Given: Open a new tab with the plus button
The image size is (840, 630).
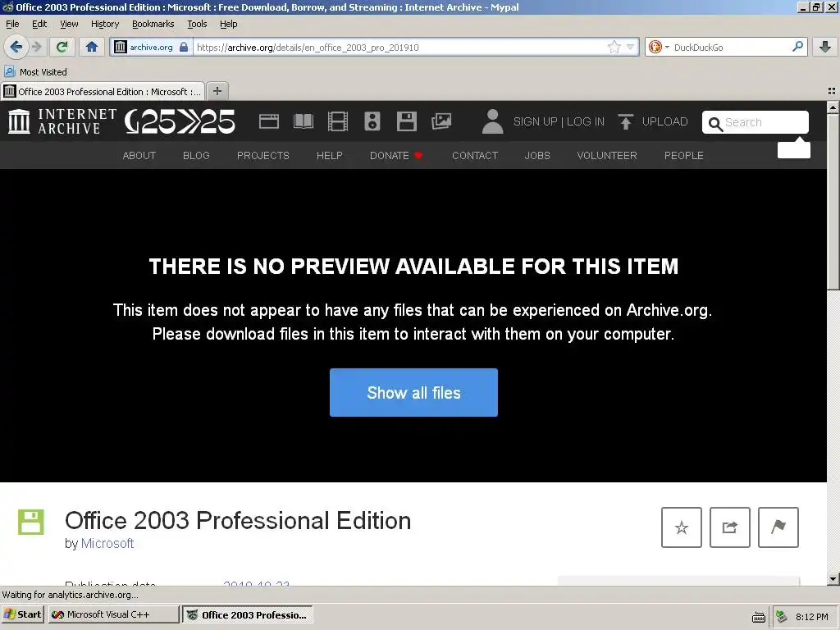Looking at the screenshot, I should (217, 91).
